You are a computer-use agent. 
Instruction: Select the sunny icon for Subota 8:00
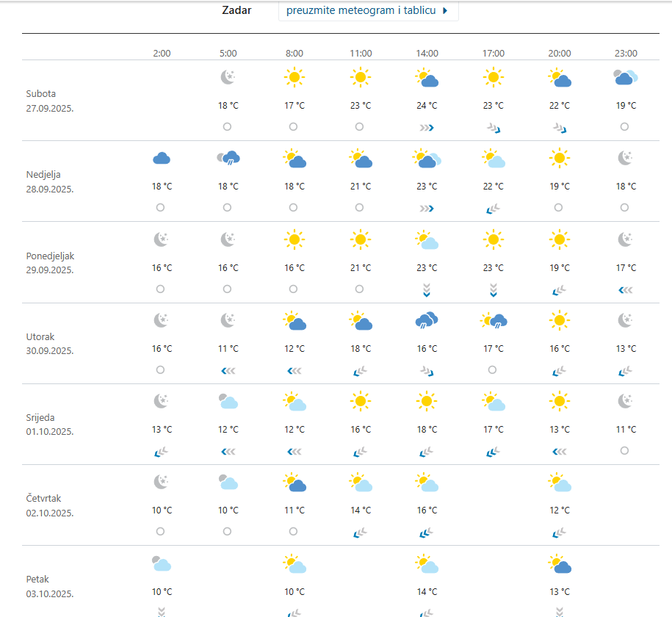(x=295, y=77)
